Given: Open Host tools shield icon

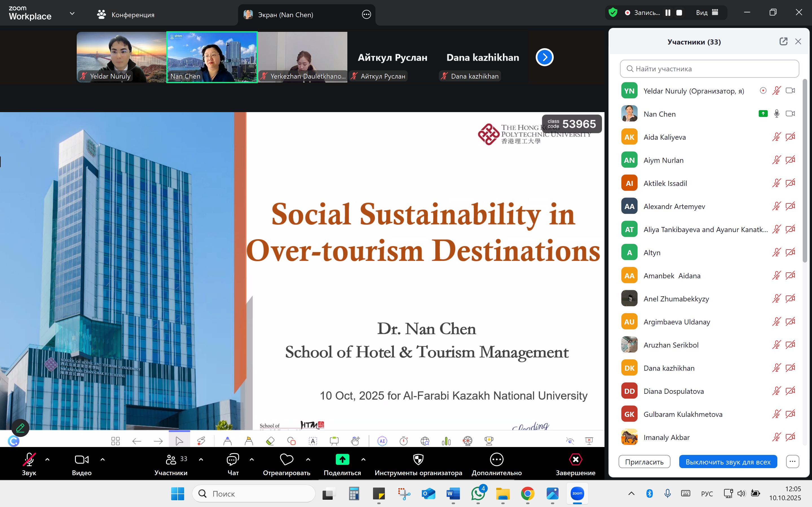Looking at the screenshot, I should (x=418, y=459).
